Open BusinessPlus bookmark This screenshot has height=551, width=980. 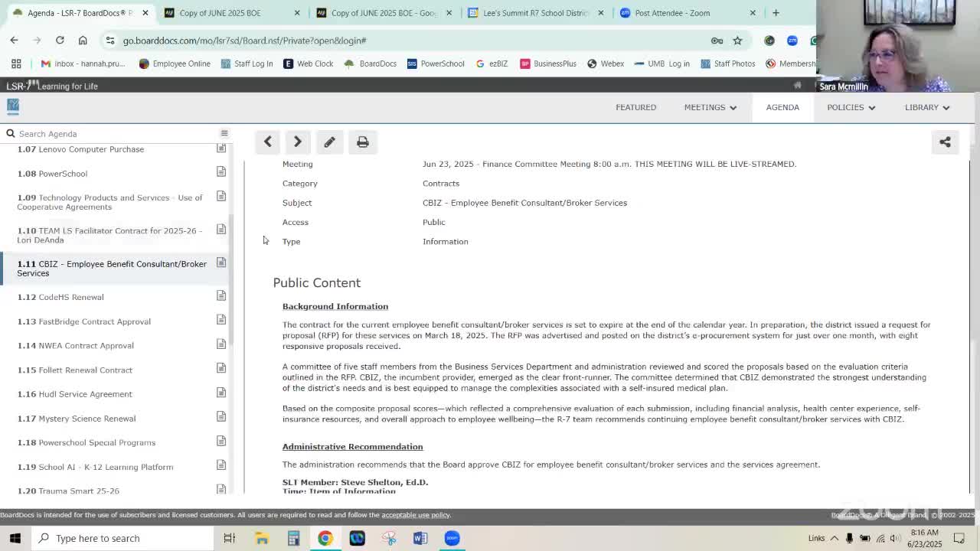pos(548,64)
